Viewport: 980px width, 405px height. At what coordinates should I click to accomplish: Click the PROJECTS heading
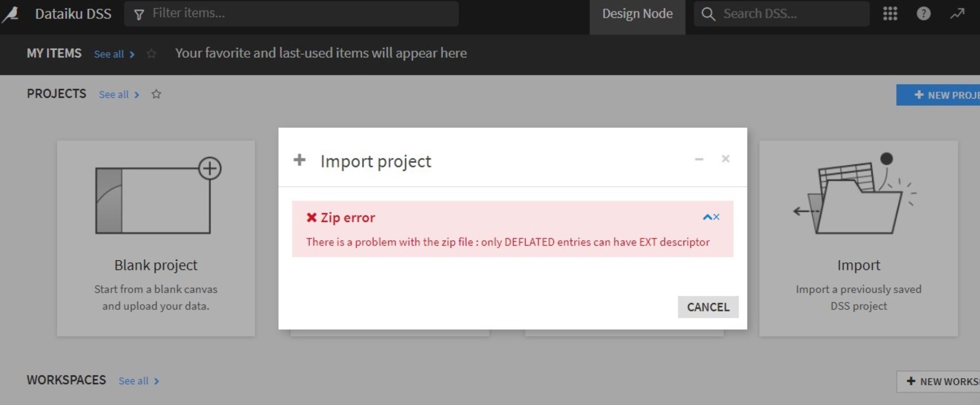(56, 94)
